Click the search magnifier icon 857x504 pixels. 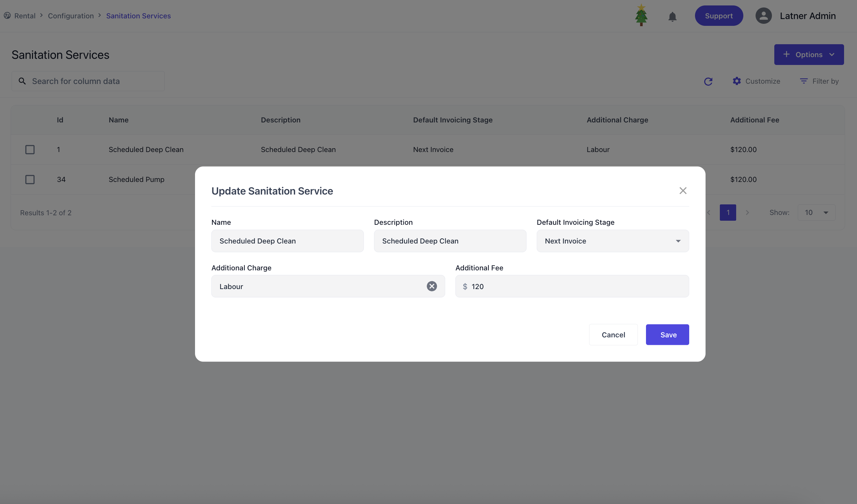[x=22, y=81]
